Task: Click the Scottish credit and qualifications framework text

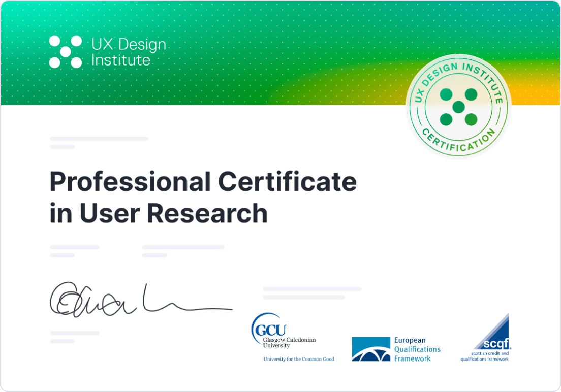Action: click(487, 355)
